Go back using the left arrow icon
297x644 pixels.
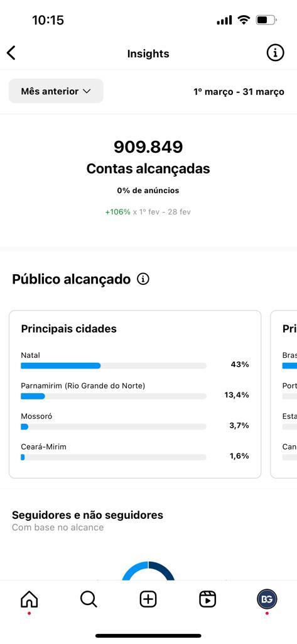coord(11,53)
